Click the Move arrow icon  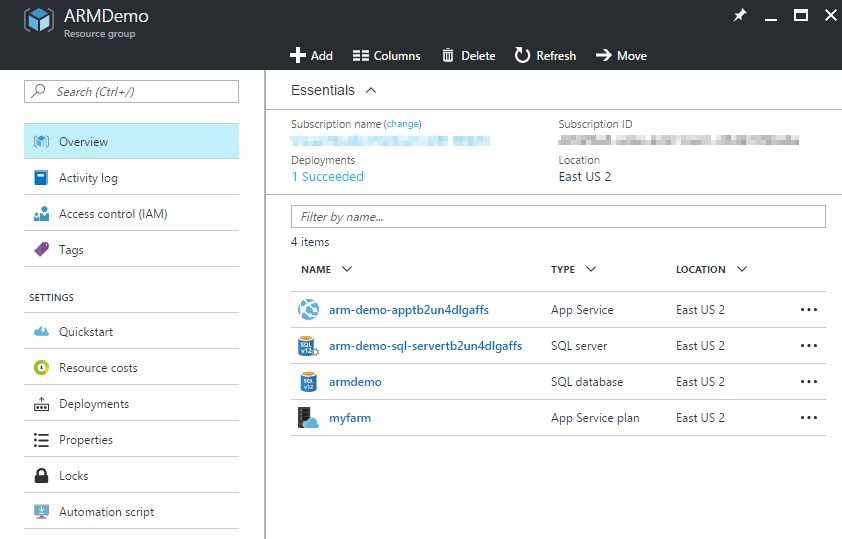(x=604, y=55)
